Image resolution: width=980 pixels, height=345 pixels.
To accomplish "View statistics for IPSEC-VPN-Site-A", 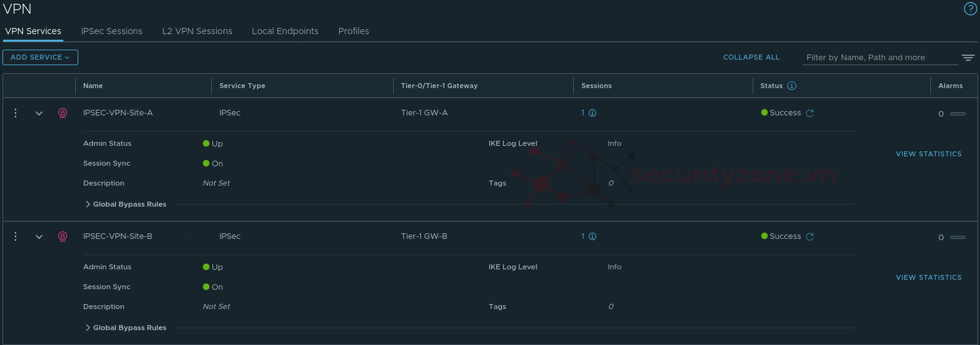I will [x=928, y=154].
